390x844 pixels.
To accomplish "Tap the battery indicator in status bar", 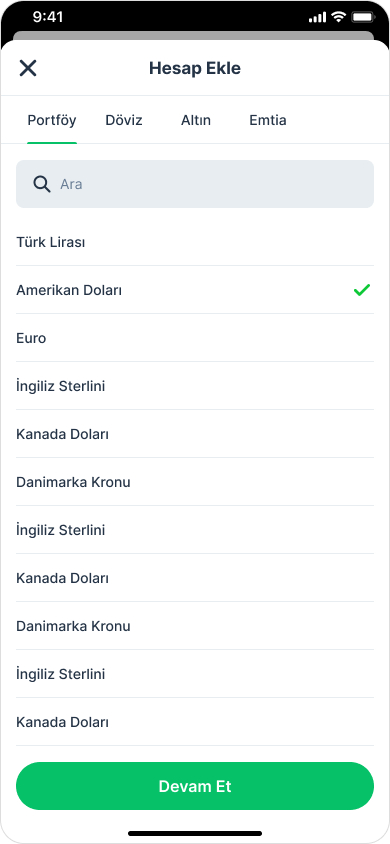I will (363, 17).
